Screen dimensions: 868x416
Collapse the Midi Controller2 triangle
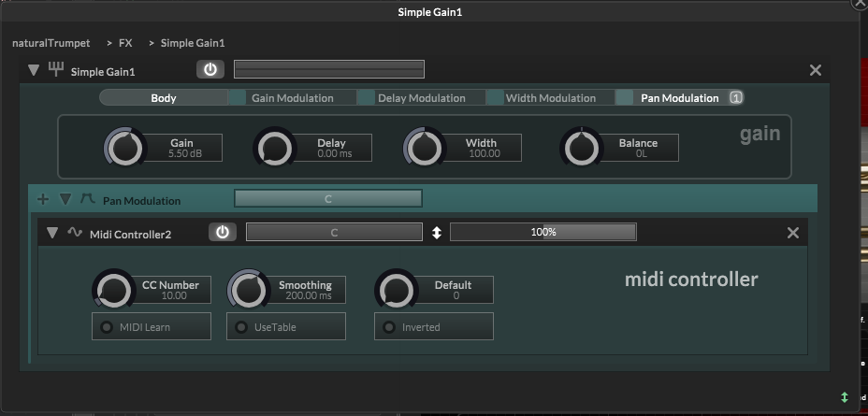click(x=52, y=233)
